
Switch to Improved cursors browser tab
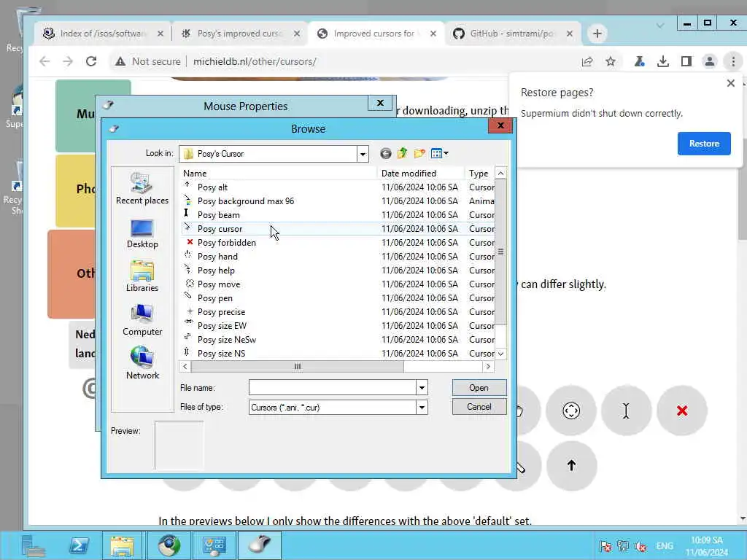(x=376, y=34)
